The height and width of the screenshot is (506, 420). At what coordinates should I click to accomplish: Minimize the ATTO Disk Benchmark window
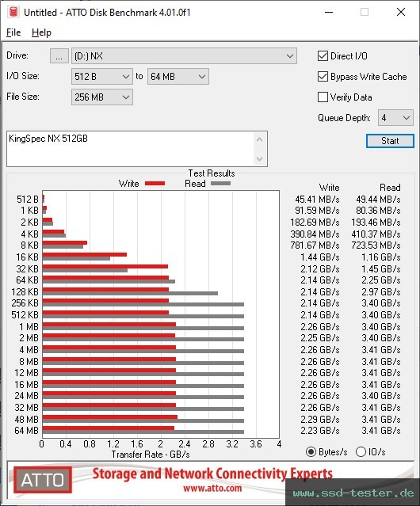329,12
